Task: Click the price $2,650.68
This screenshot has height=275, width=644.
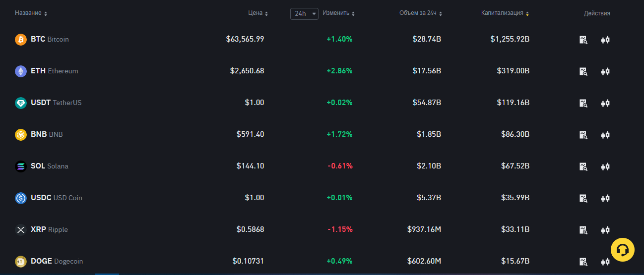Action: click(247, 71)
